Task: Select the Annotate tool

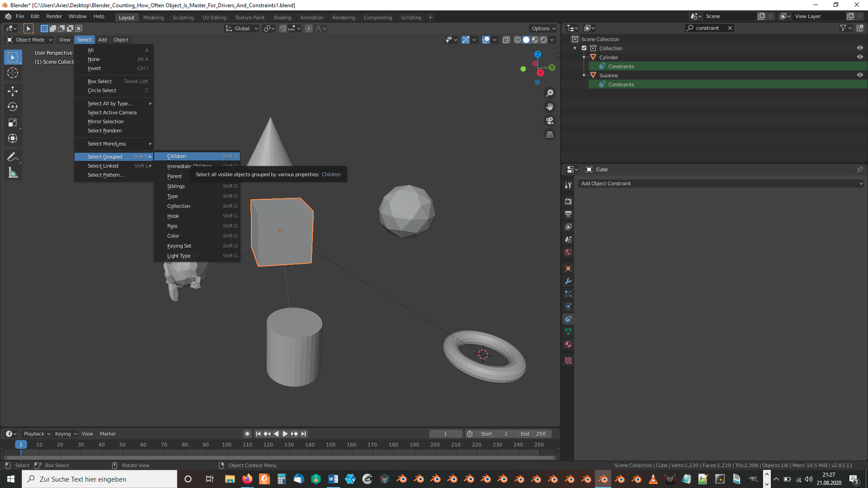Action: 13,157
